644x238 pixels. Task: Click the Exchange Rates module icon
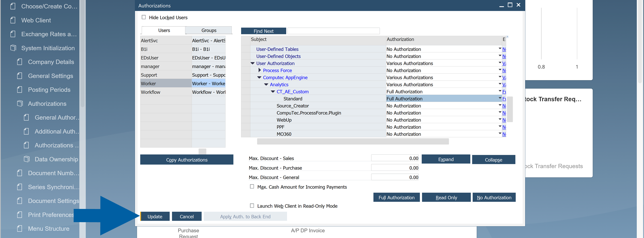(13, 34)
